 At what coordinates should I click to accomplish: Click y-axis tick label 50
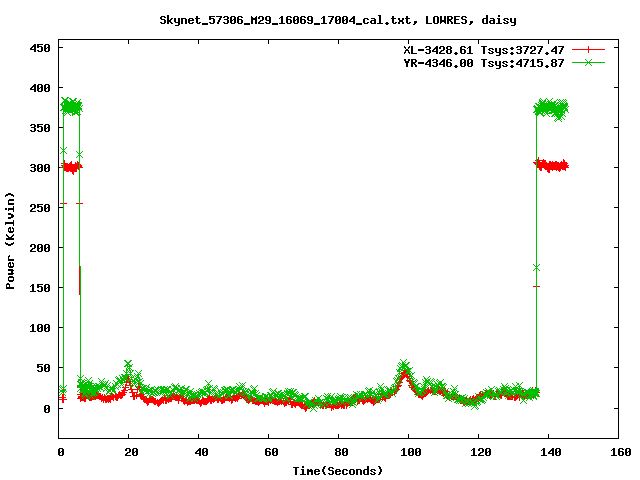click(x=44, y=368)
